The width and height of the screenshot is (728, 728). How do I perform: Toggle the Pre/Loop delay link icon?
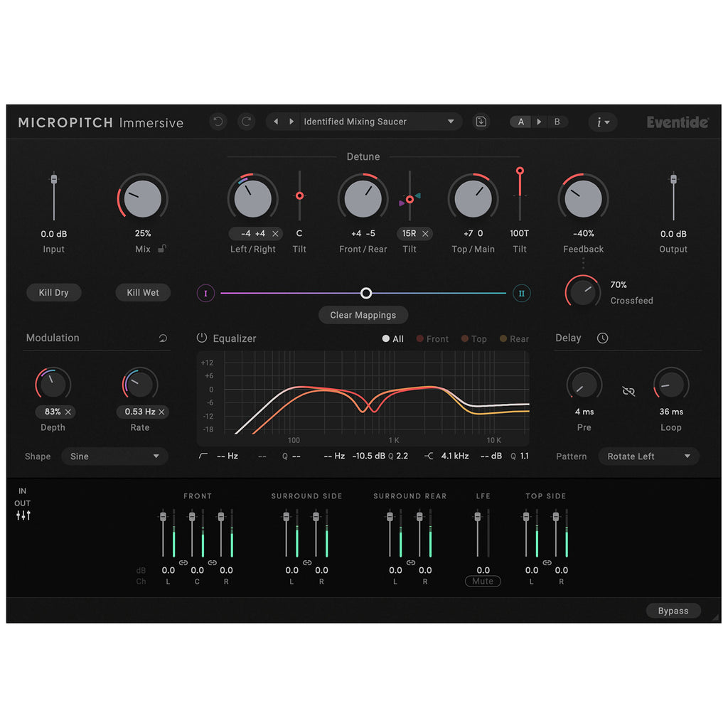click(x=628, y=392)
